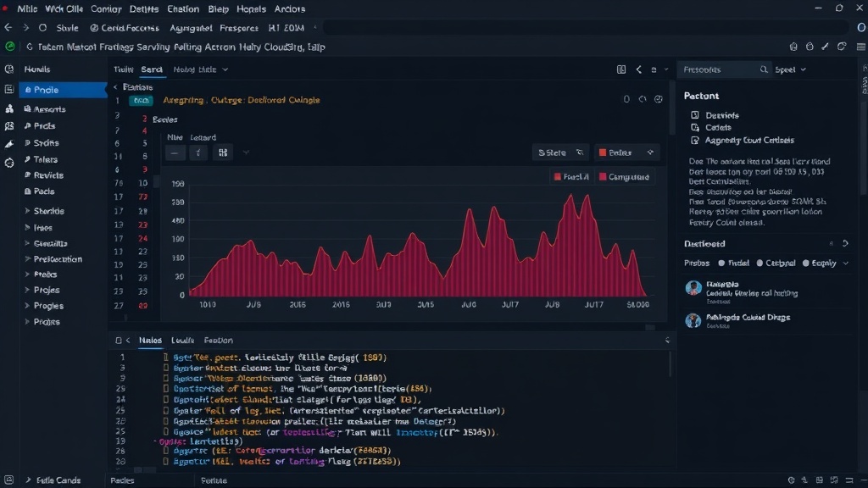Click the split layout icon above chart panel

pyautogui.click(x=621, y=69)
